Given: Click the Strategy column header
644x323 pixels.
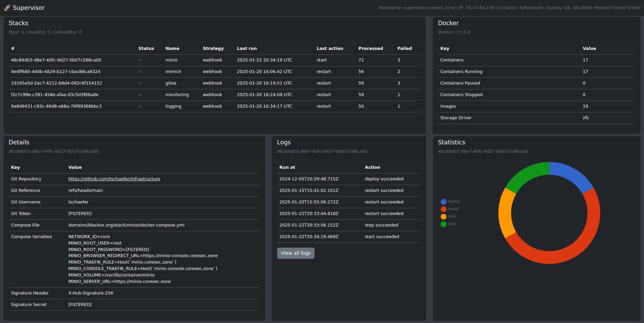Looking at the screenshot, I should pos(213,49).
